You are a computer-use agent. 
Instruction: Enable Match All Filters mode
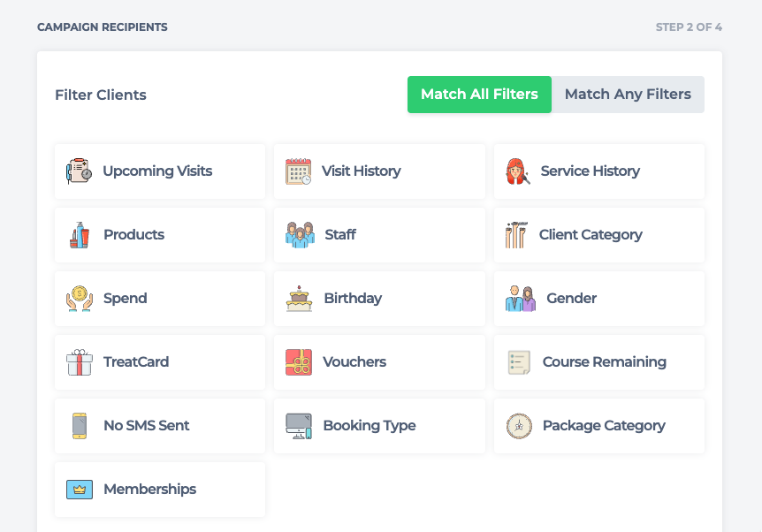tap(479, 95)
